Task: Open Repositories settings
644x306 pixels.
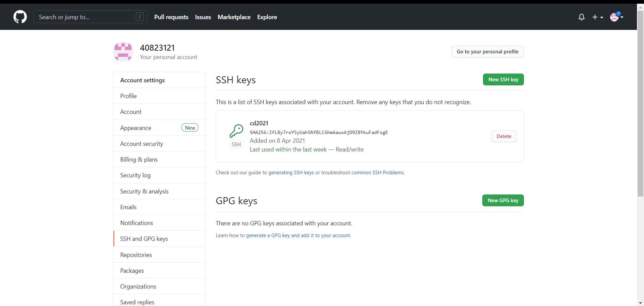Action: (159, 255)
